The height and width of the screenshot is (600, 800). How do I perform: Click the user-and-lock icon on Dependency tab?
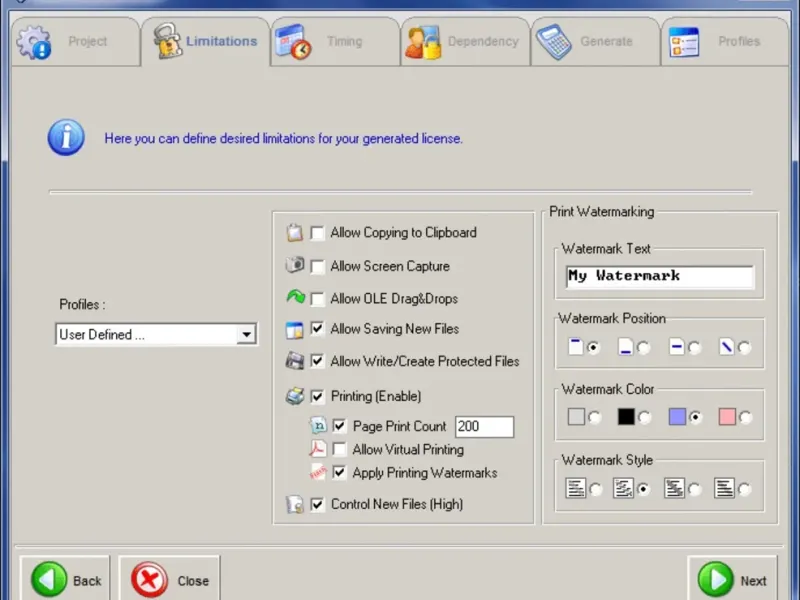coord(423,42)
